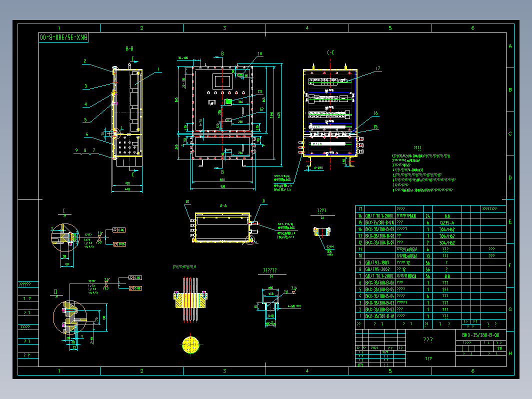Select the C-C section view title
The height and width of the screenshot is (399, 532).
click(330, 52)
